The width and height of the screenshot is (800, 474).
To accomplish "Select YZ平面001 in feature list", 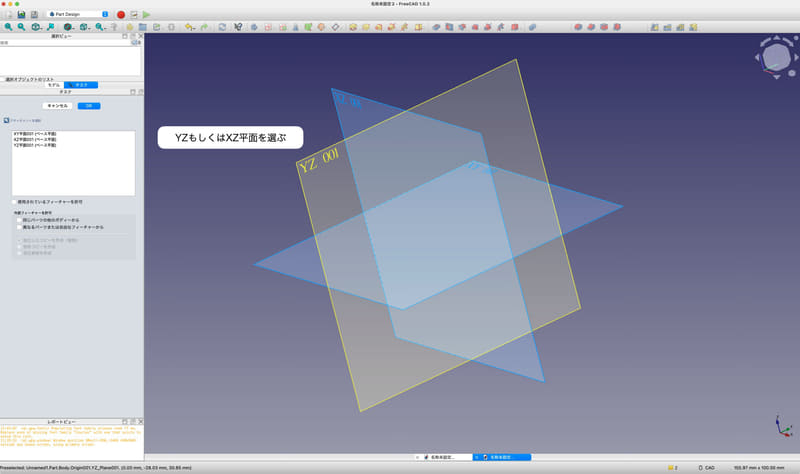I will [x=35, y=145].
